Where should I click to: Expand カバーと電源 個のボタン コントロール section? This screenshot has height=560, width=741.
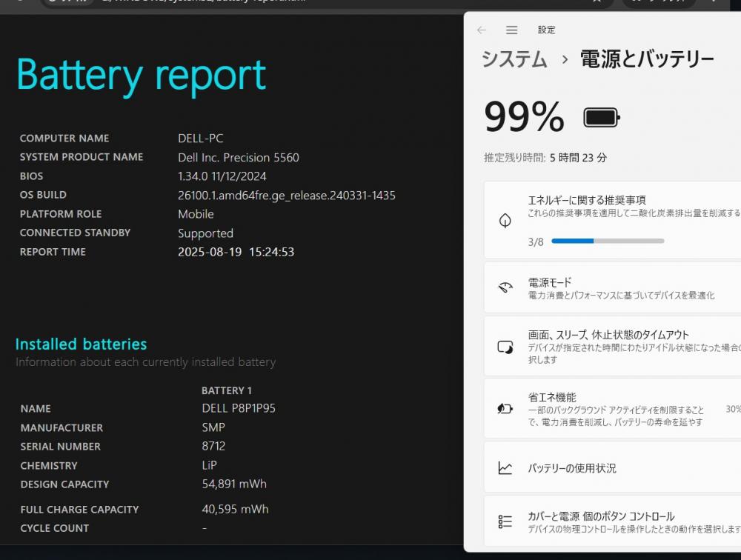613,521
